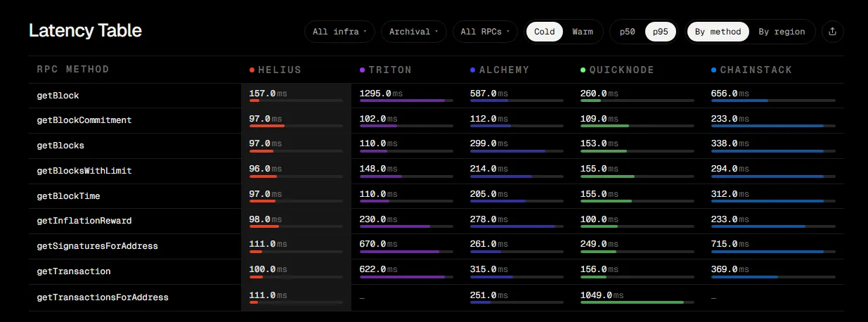Screen dimensions: 868x322
Task: Click the Chainstack blue dot icon
Action: pyautogui.click(x=713, y=70)
